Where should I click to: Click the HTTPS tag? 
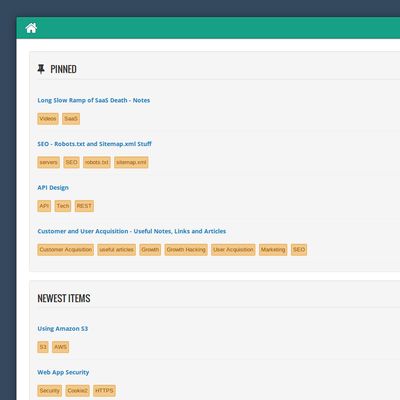pos(104,391)
